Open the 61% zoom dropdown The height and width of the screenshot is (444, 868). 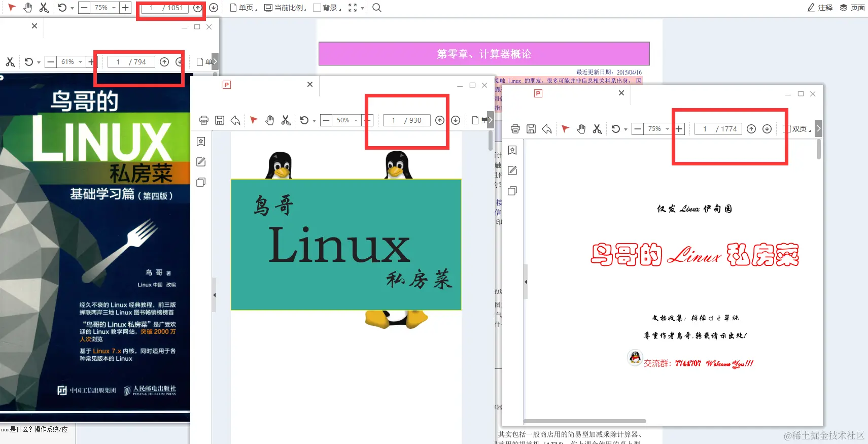click(80, 62)
